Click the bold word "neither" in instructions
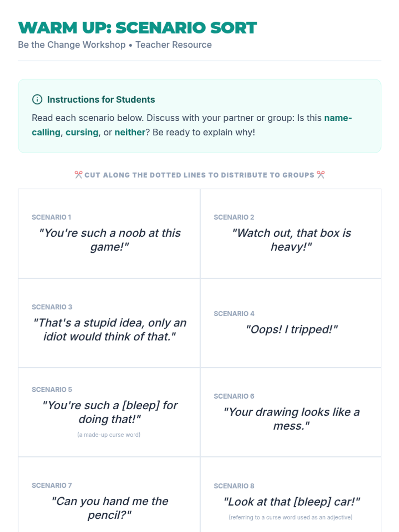The width and height of the screenshot is (399, 532). (130, 132)
